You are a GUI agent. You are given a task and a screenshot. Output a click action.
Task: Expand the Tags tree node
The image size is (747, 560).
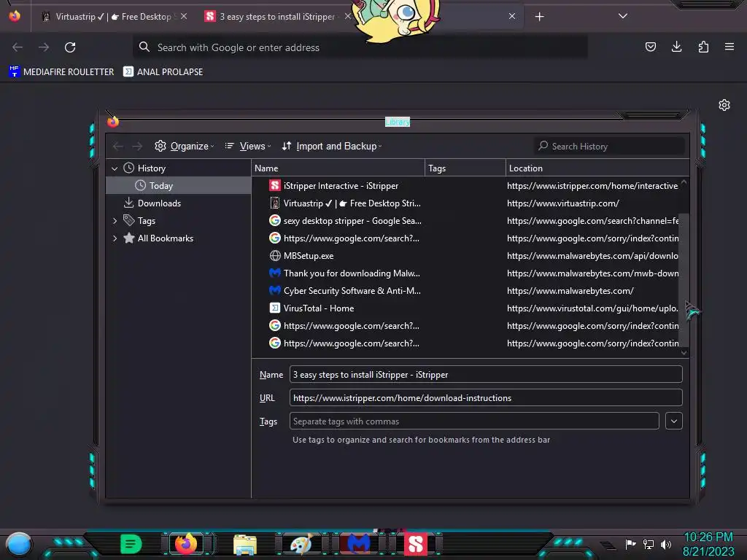click(x=115, y=221)
